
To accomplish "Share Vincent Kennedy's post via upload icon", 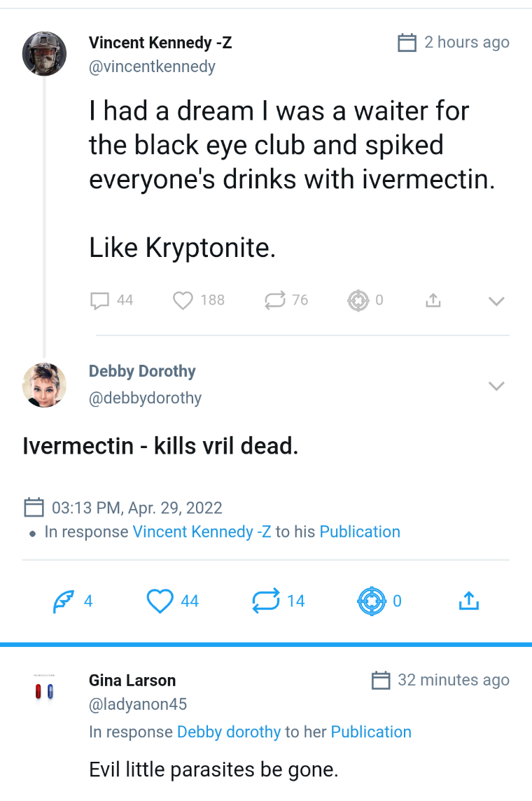I will coord(433,300).
